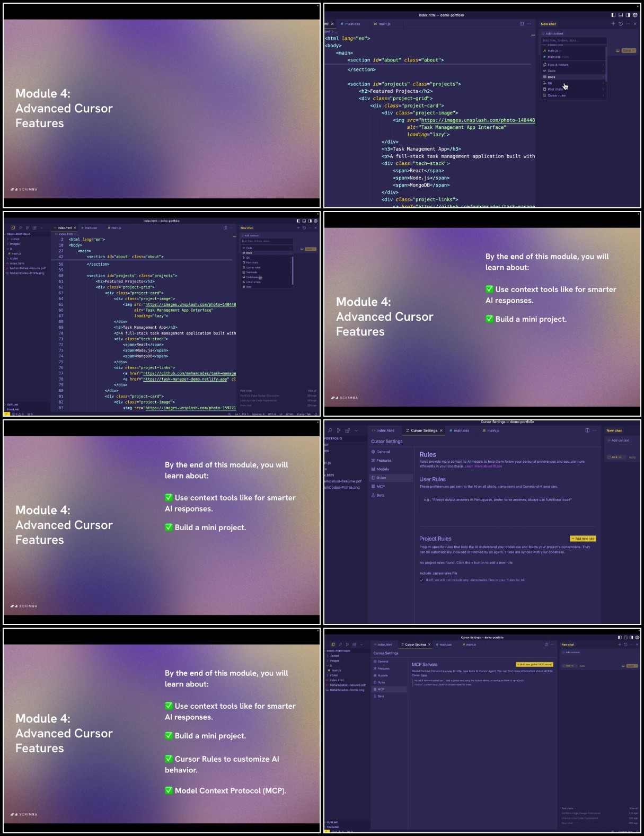Image resolution: width=644 pixels, height=836 pixels.
Task: Click View all link in line-numbered editor chat
Action: [312, 391]
